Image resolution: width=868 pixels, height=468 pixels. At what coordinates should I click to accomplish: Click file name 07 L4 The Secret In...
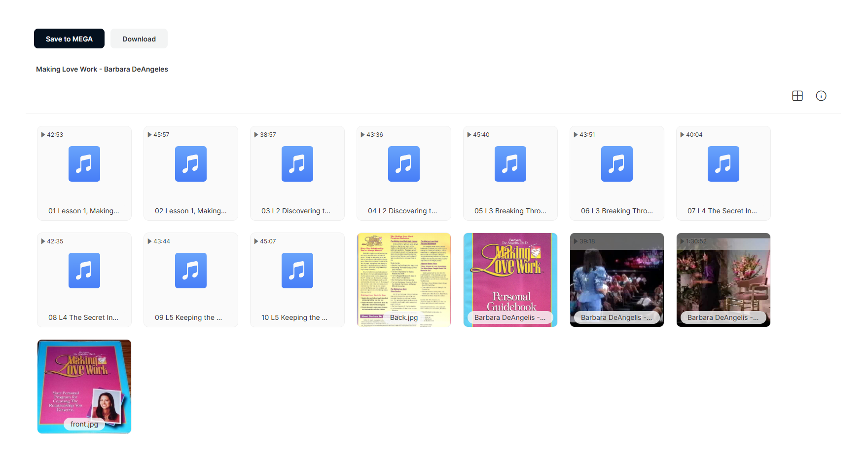point(722,211)
